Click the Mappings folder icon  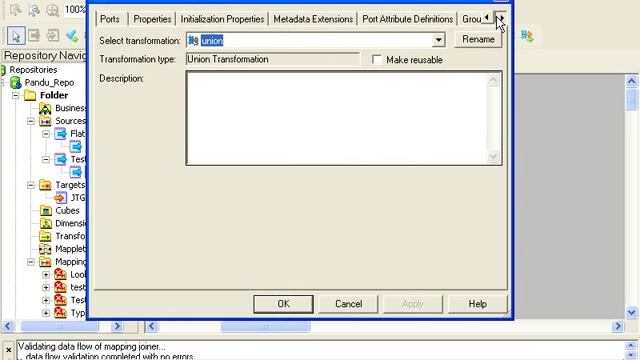[45, 262]
